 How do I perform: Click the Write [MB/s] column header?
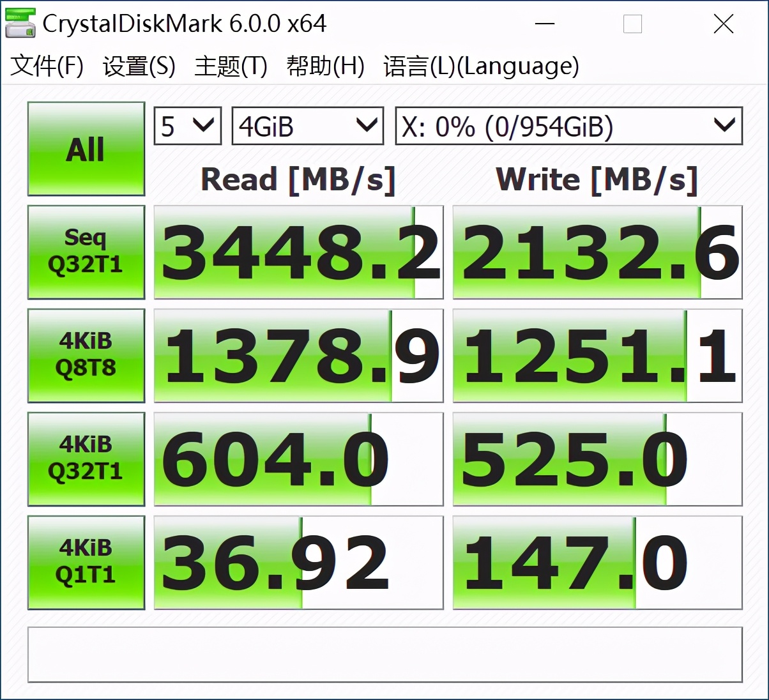598,179
